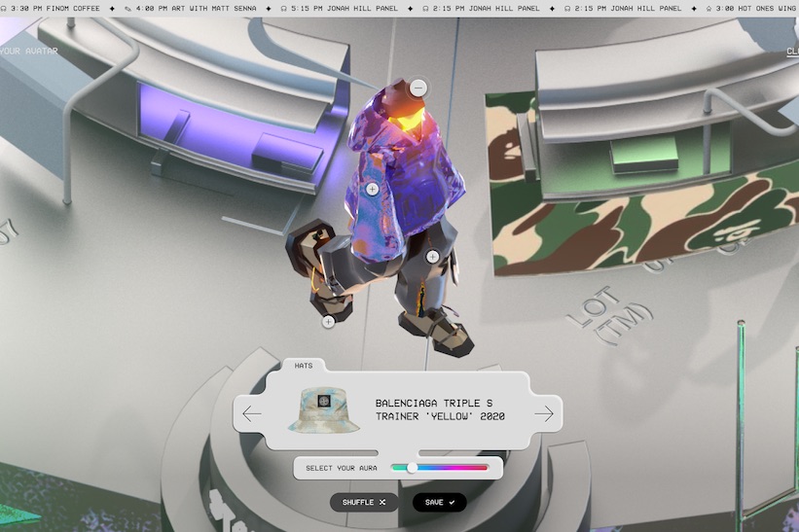799x532 pixels.
Task: Click the aura color gradient slider track
Action: (439, 468)
